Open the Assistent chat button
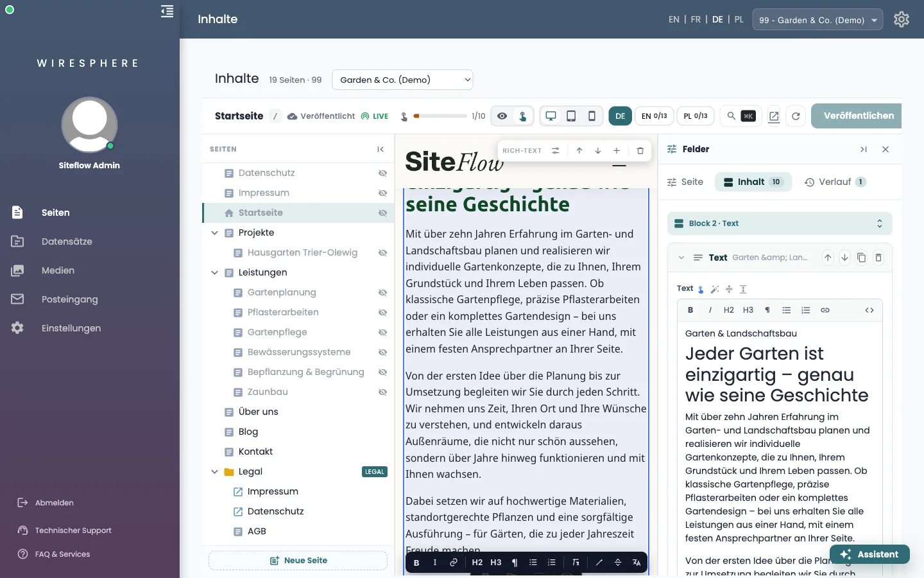The image size is (924, 578). tap(869, 554)
